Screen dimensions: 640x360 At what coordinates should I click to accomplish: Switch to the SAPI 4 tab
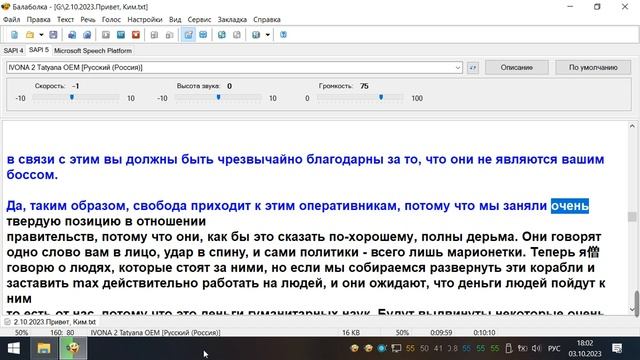(13, 51)
